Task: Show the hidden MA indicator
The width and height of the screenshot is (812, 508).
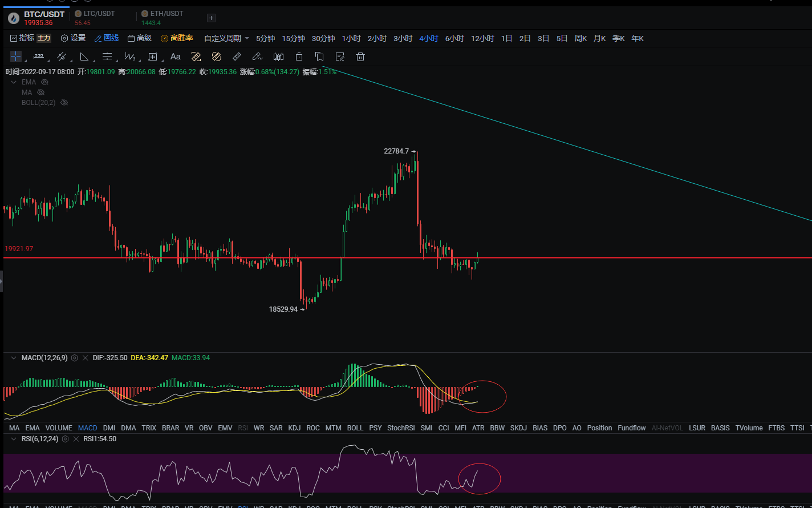Action: 40,92
